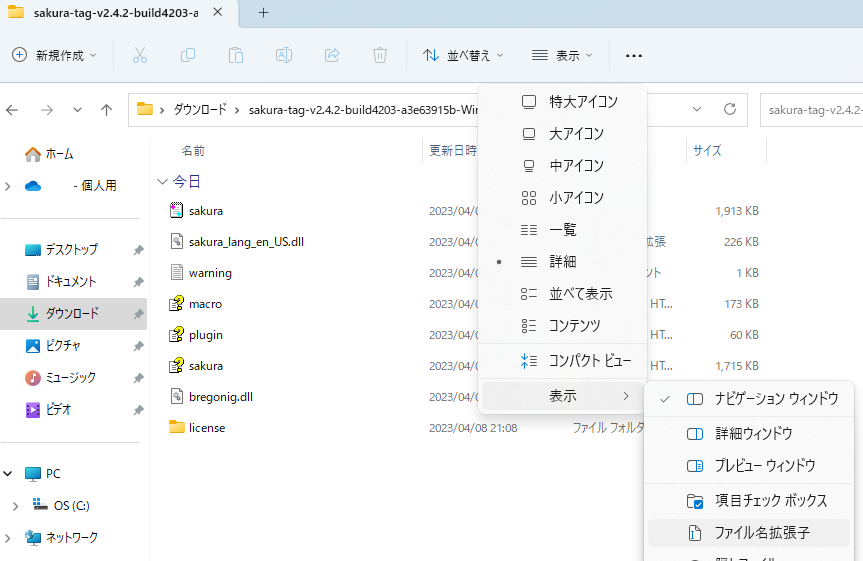Toggle ナビゲーション ウィンドウ navigation pane
The width and height of the screenshot is (863, 561).
749,399
